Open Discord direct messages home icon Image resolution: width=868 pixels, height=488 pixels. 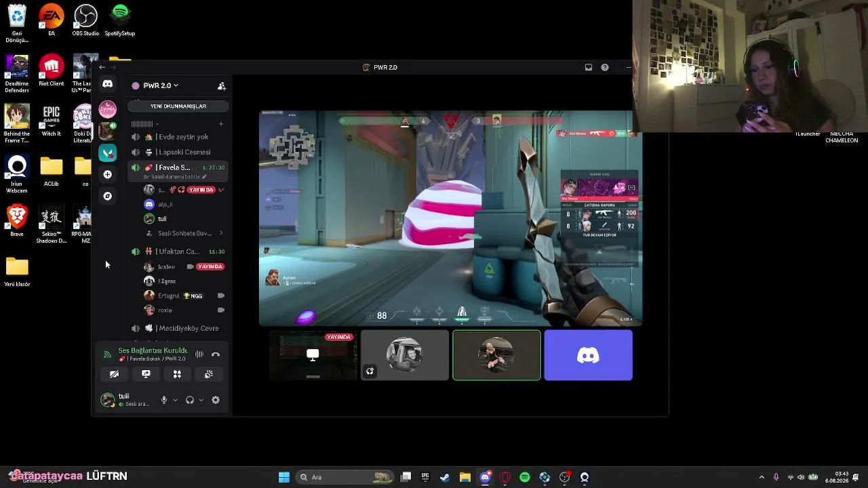click(x=107, y=84)
